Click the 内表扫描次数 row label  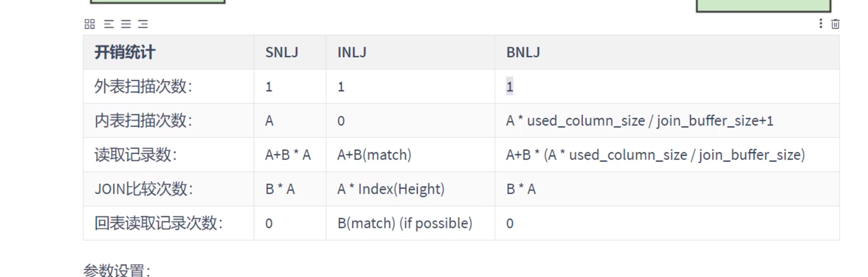[143, 121]
